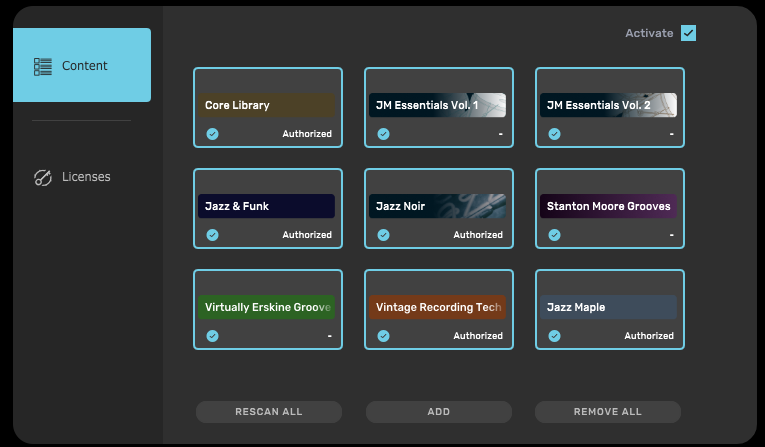Select the Stanton Moore Grooves banner

(608, 206)
